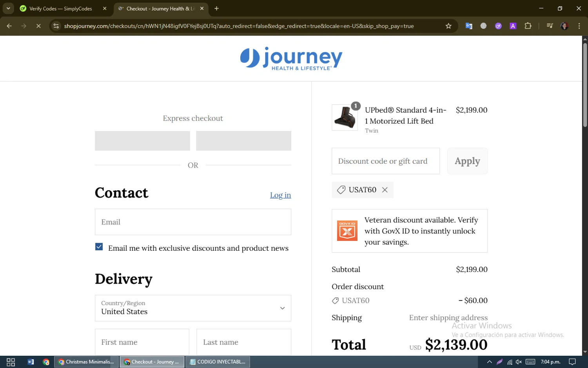Switch to Christmas Minimalis... Chrome taskbar window
Image resolution: width=588 pixels, height=368 pixels.
pos(86,362)
